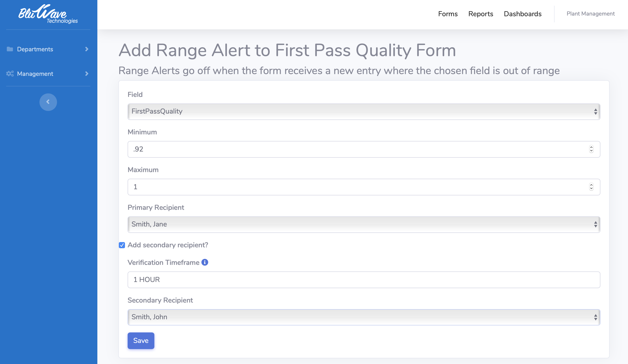This screenshot has height=364, width=628.
Task: Open the Forms menu
Action: (x=448, y=14)
